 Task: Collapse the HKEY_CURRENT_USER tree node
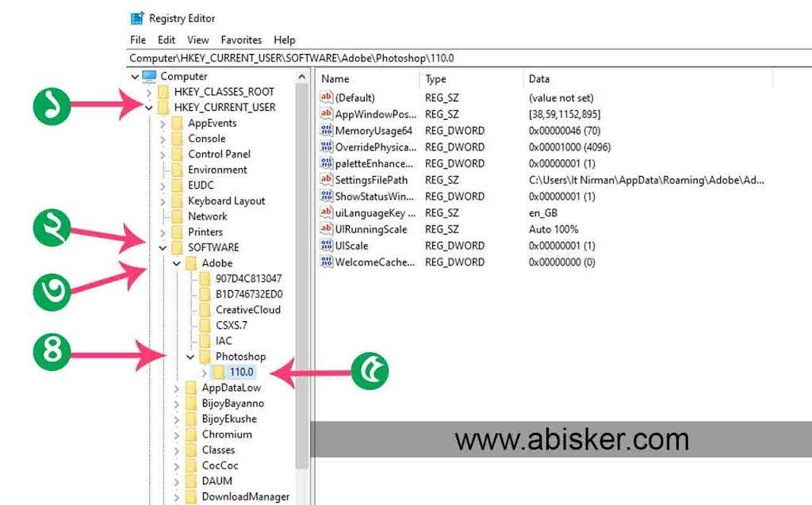click(149, 108)
